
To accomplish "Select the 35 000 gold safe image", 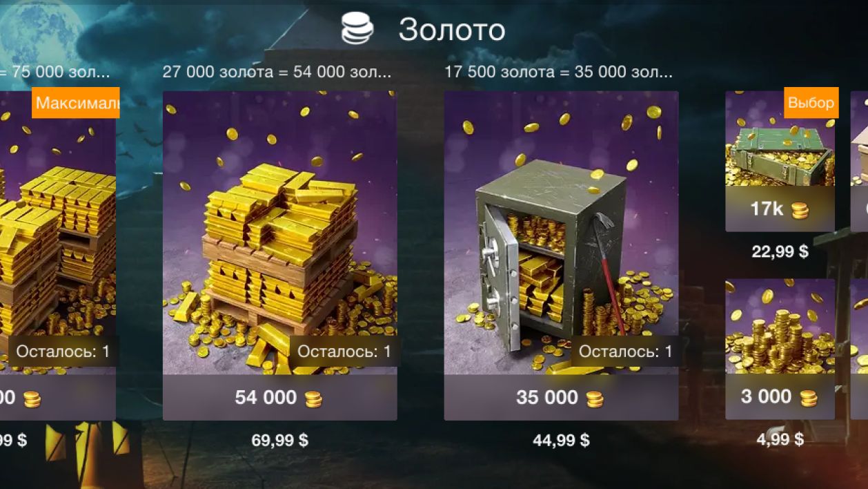I will 561,233.
